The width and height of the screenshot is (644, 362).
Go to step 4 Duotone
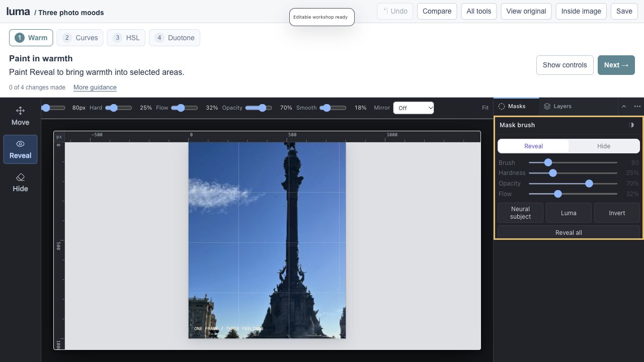(175, 38)
